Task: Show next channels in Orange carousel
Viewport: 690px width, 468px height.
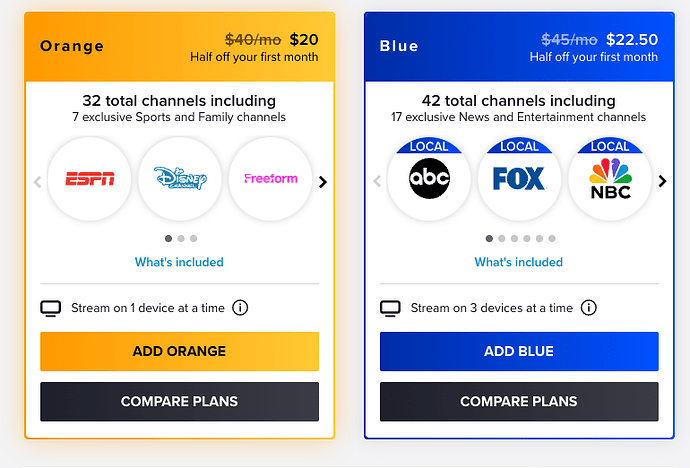Action: click(322, 182)
